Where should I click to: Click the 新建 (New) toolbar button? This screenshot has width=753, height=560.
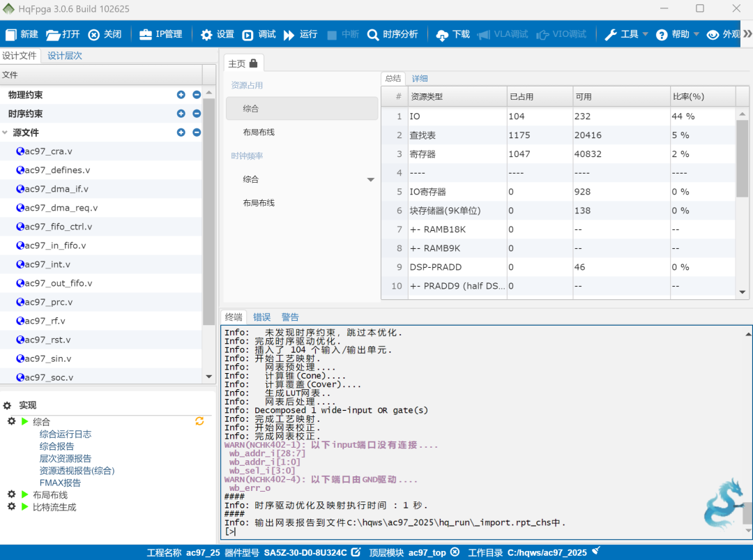tap(21, 34)
